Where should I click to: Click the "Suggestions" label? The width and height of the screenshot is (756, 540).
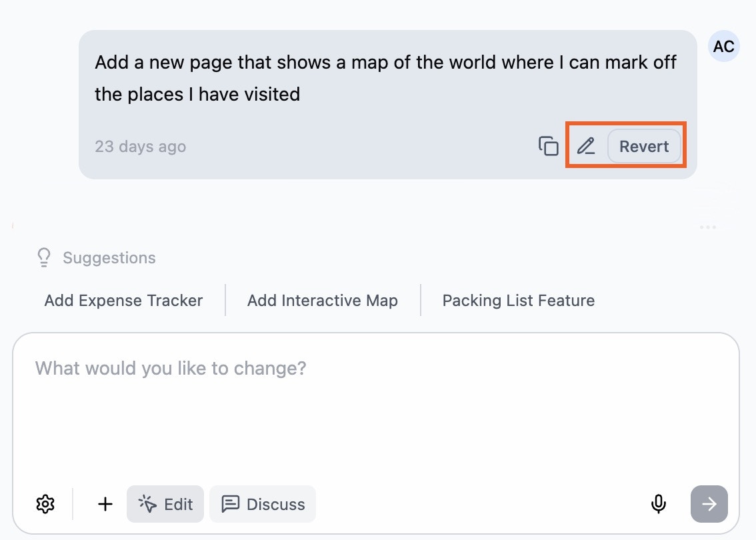pos(109,257)
